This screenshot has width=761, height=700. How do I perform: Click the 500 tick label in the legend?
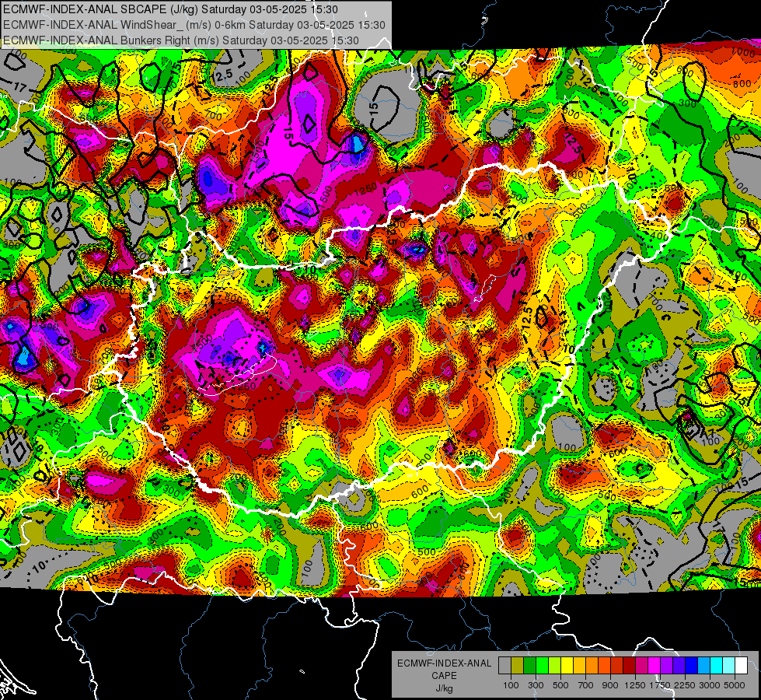(560, 685)
